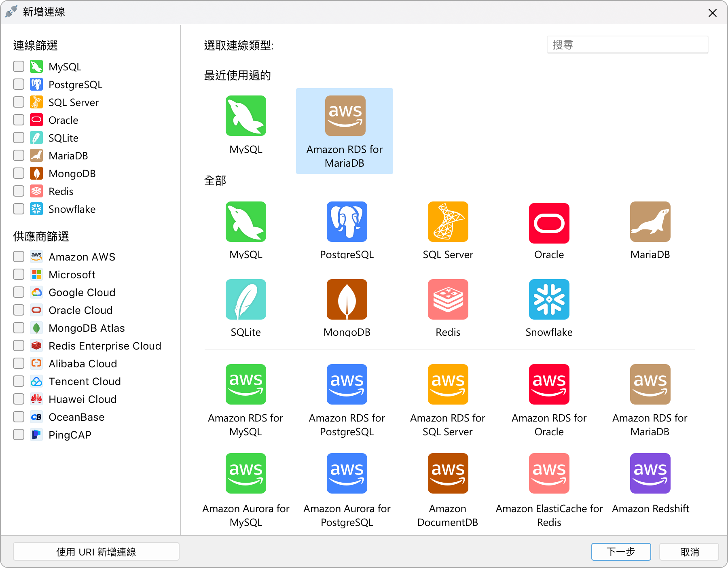Check the Redis connection filter

19,191
